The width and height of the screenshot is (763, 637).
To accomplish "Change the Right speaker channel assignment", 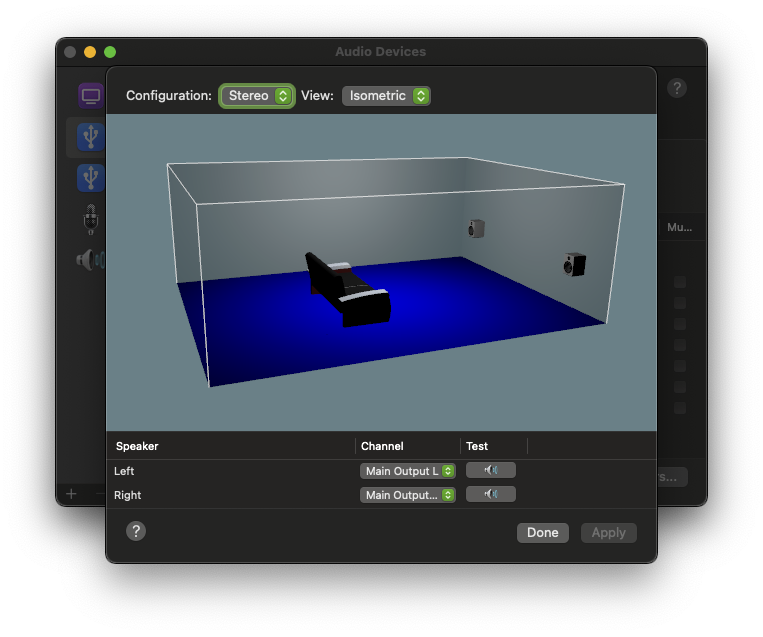I will pos(408,494).
